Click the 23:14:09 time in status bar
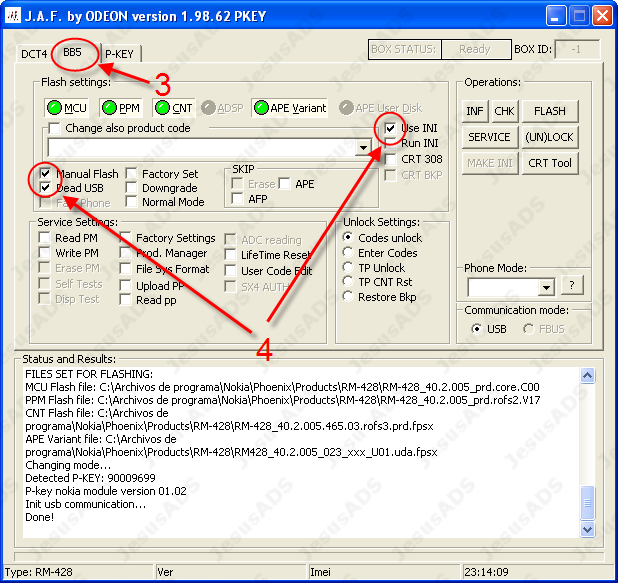 click(486, 572)
